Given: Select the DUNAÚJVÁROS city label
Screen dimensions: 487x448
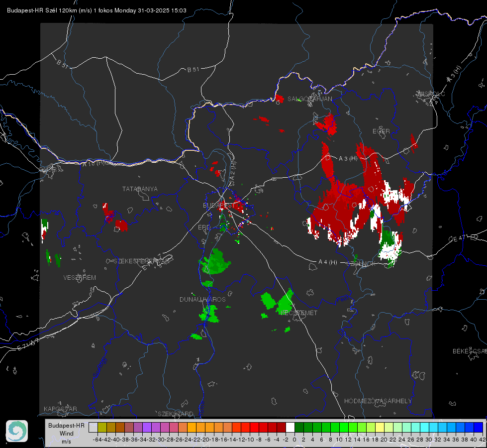Looking at the screenshot, I should tap(202, 299).
